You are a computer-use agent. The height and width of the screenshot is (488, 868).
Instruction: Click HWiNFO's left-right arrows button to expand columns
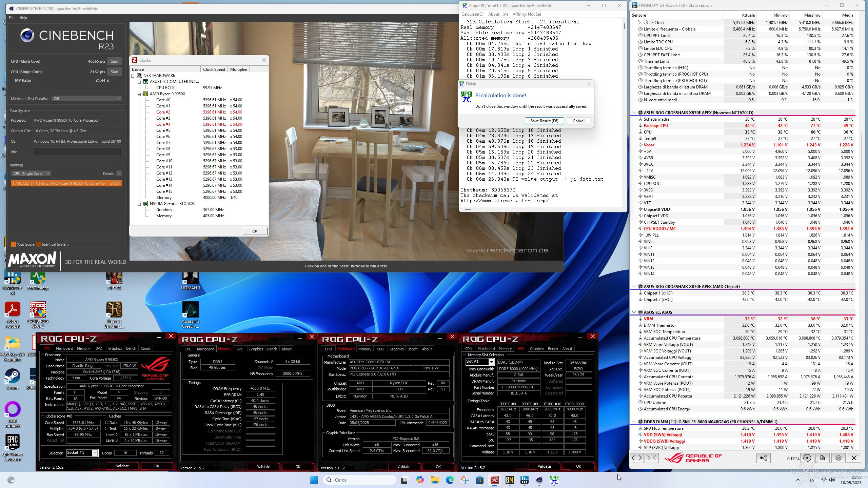(x=637, y=458)
